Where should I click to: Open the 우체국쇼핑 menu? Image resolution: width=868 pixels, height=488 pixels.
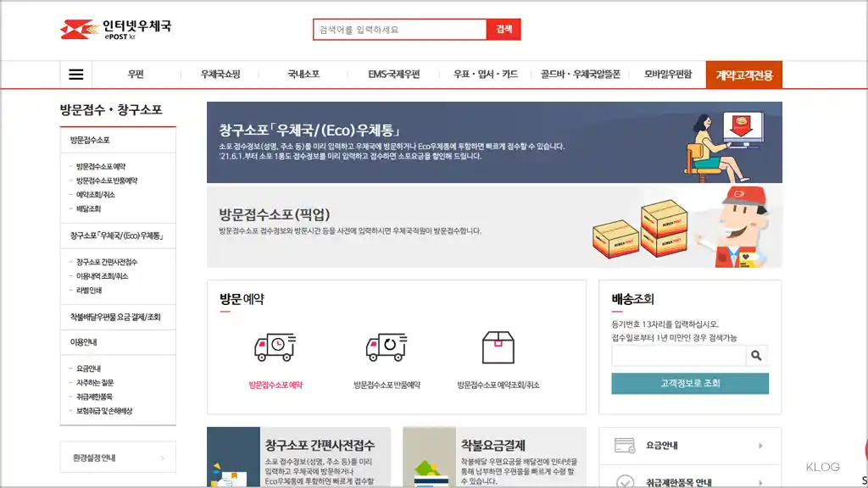(x=222, y=74)
